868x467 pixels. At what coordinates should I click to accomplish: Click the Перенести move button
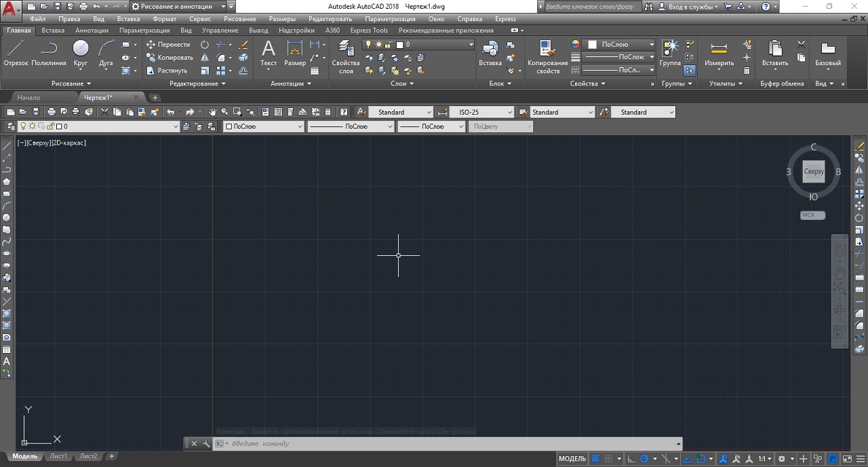(x=168, y=44)
